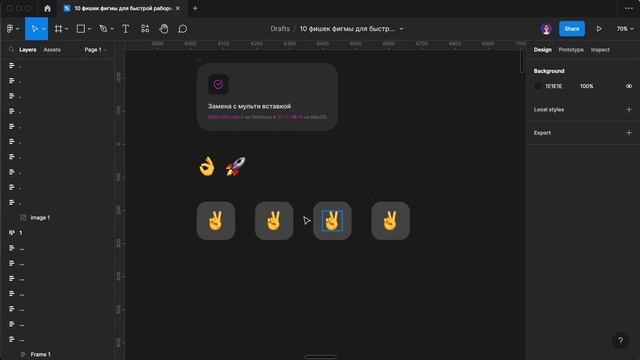The image size is (640, 360).
Task: Select the Move tool
Action: [34, 29]
